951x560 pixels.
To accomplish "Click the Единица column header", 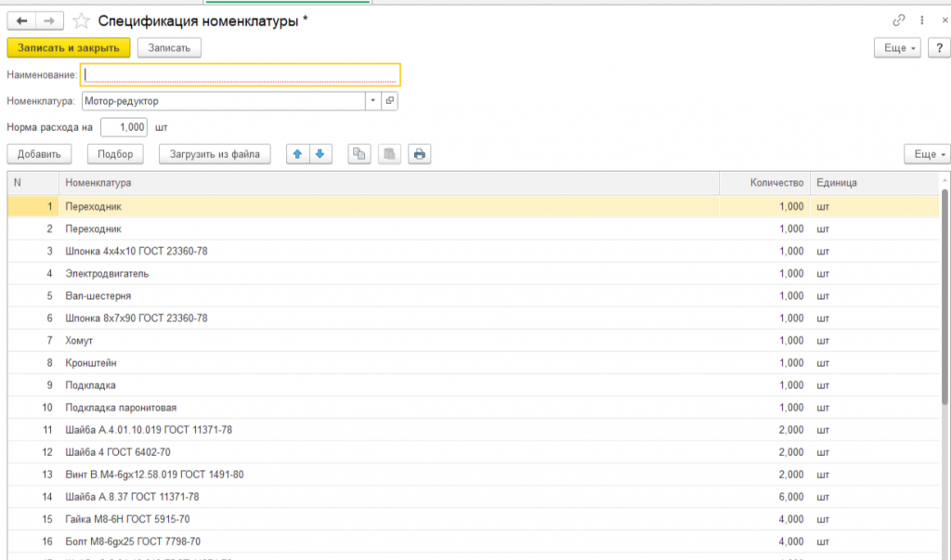I will coord(875,183).
